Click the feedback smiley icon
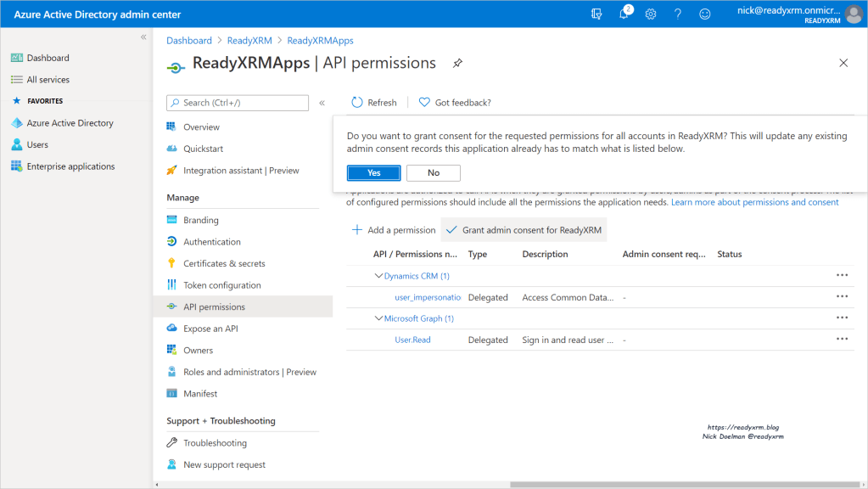 click(x=704, y=14)
